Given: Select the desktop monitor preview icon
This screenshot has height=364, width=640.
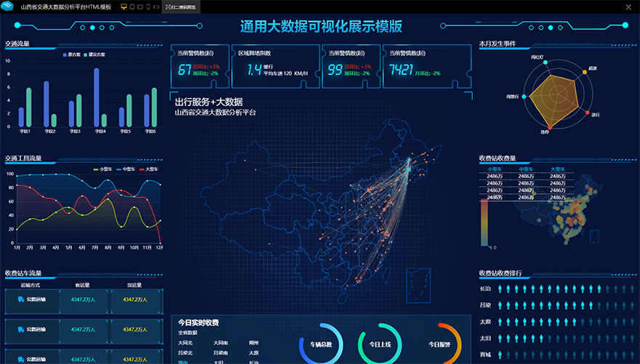Looking at the screenshot, I should [123, 7].
